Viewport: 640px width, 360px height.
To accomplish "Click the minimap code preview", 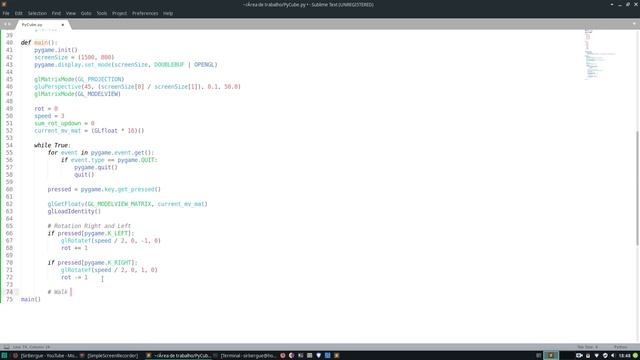I will coord(600,55).
